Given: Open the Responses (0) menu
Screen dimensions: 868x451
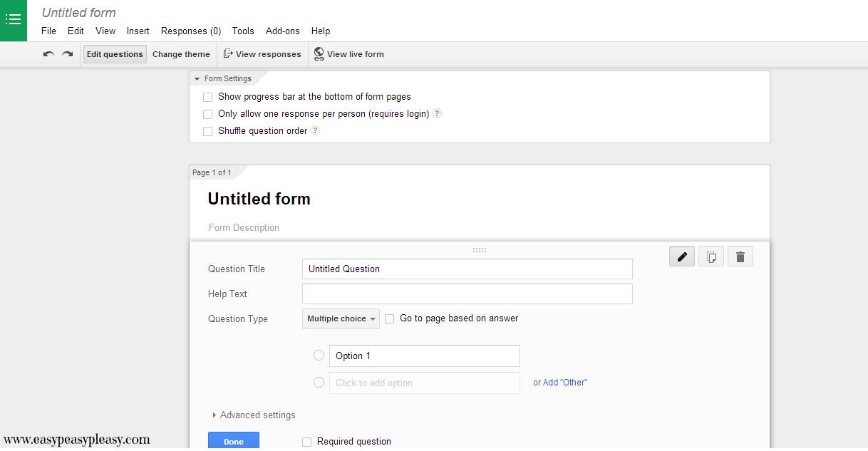Looking at the screenshot, I should pyautogui.click(x=191, y=31).
